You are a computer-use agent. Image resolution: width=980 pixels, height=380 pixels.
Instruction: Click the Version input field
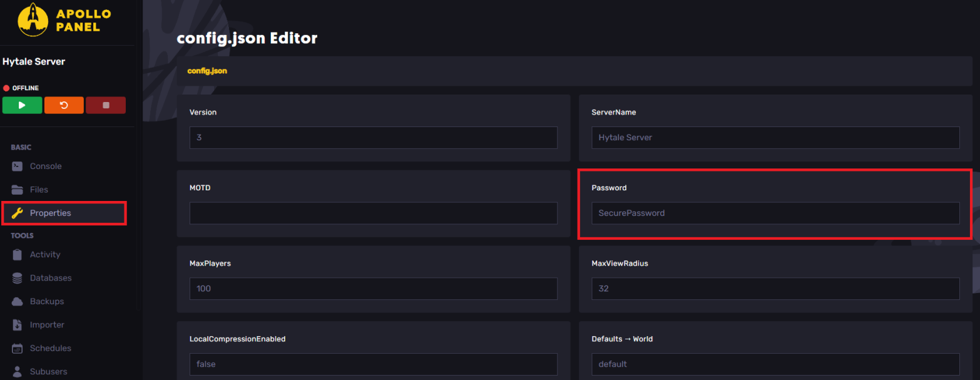click(x=373, y=138)
